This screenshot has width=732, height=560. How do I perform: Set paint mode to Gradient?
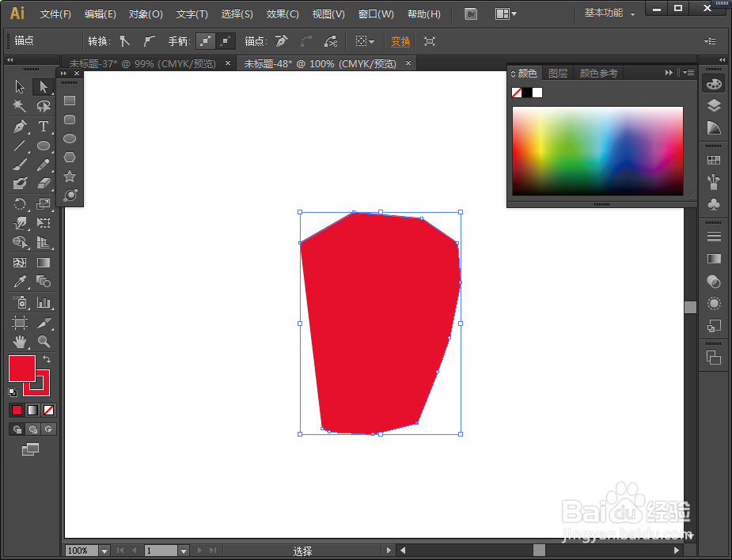coord(32,411)
